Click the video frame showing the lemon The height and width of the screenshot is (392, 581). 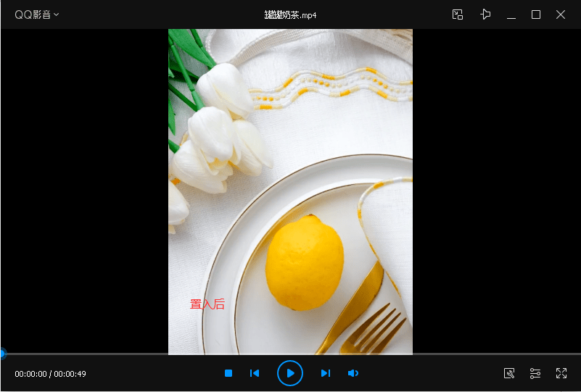pyautogui.click(x=290, y=192)
